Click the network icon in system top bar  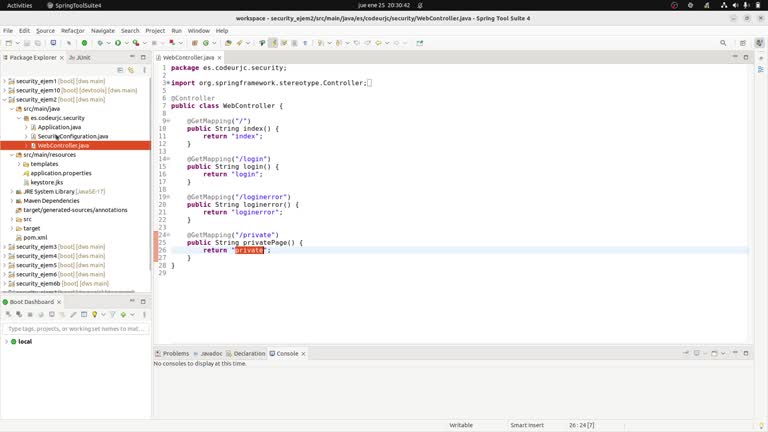[x=724, y=5]
